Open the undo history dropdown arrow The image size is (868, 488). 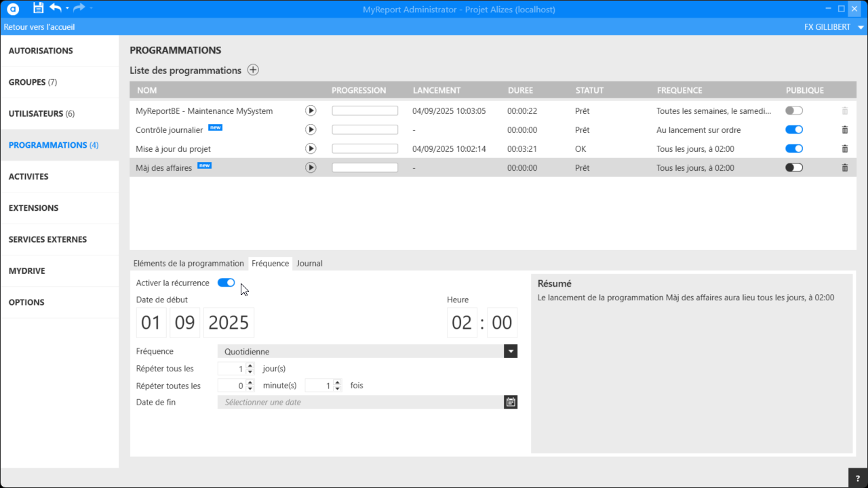[x=67, y=8]
